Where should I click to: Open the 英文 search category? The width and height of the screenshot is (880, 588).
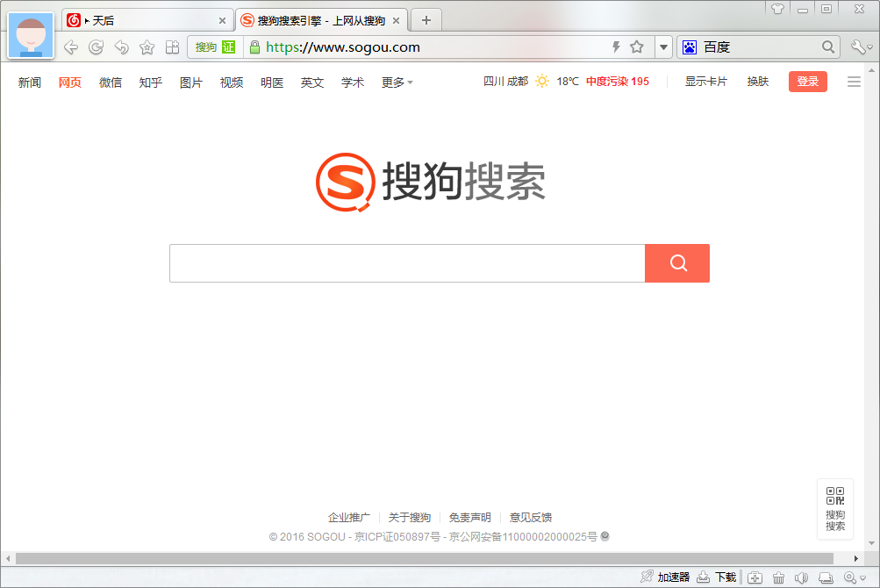tap(312, 82)
